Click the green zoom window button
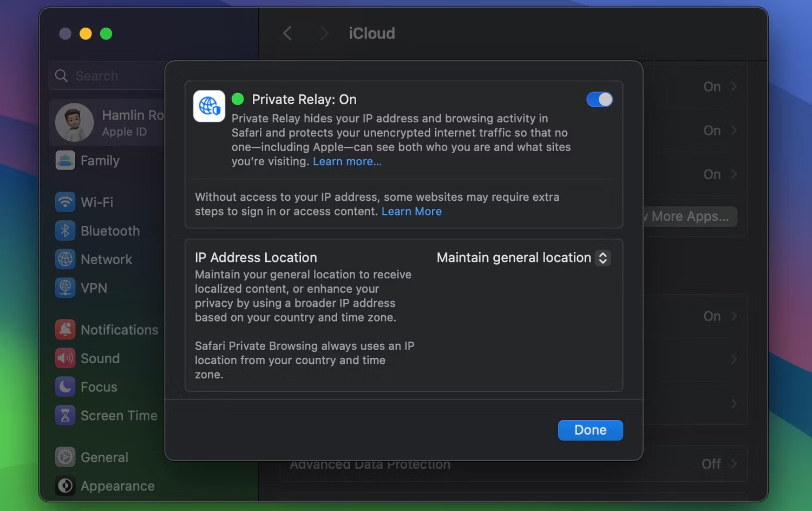812x511 pixels. [106, 34]
